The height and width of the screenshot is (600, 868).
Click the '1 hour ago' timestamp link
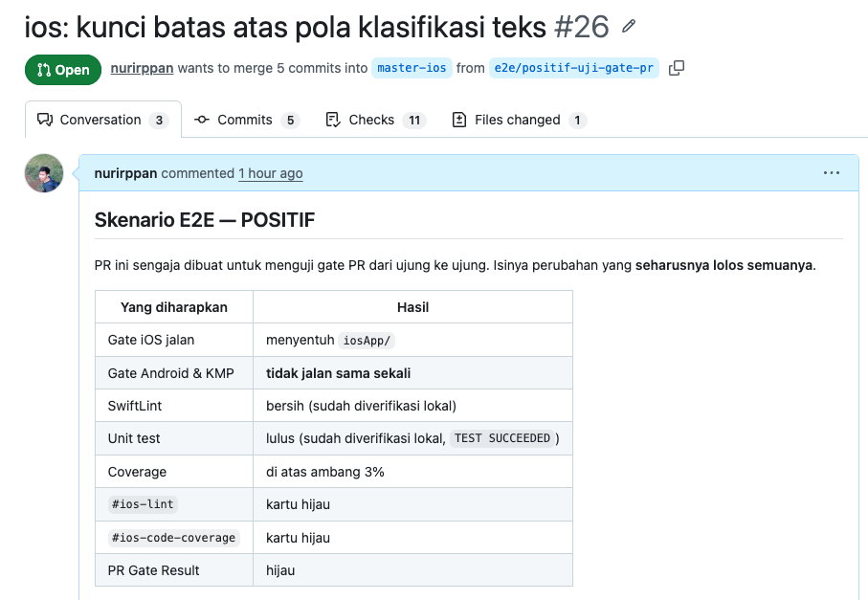(271, 173)
